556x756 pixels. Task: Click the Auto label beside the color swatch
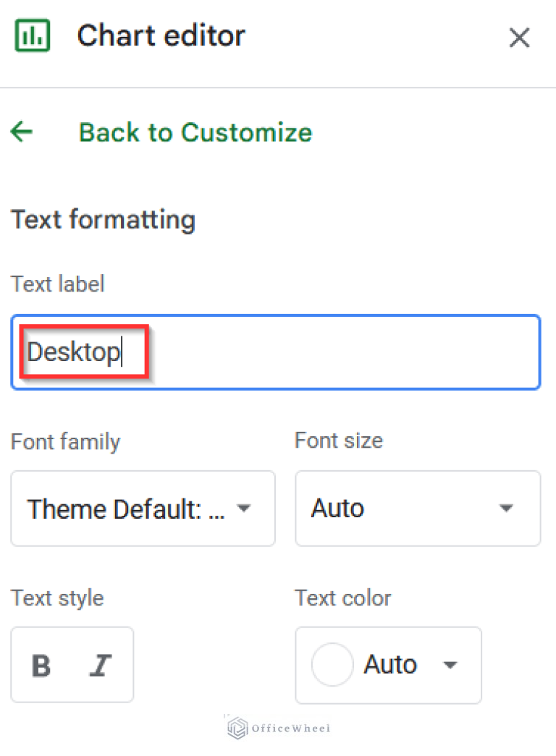pyautogui.click(x=391, y=665)
